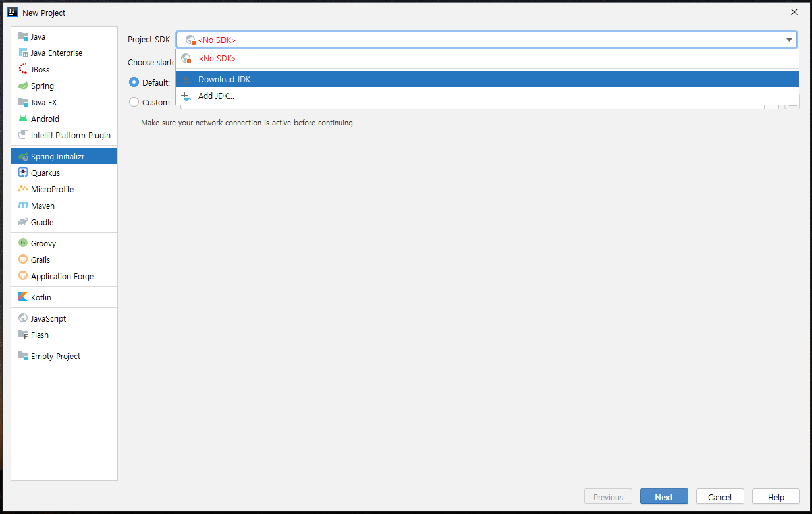Image resolution: width=812 pixels, height=514 pixels.
Task: Collapse the Project SDK dropdown arrow
Action: click(789, 40)
